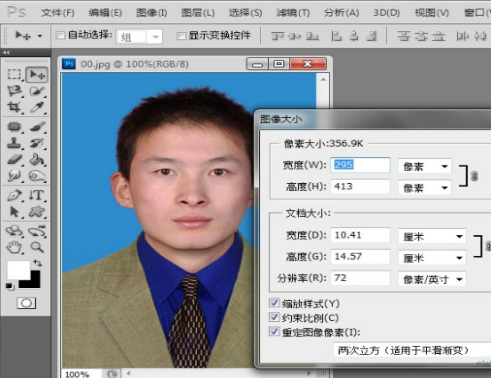Click distribute top edges icon
This screenshot has height=378, width=492.
pyautogui.click(x=404, y=35)
